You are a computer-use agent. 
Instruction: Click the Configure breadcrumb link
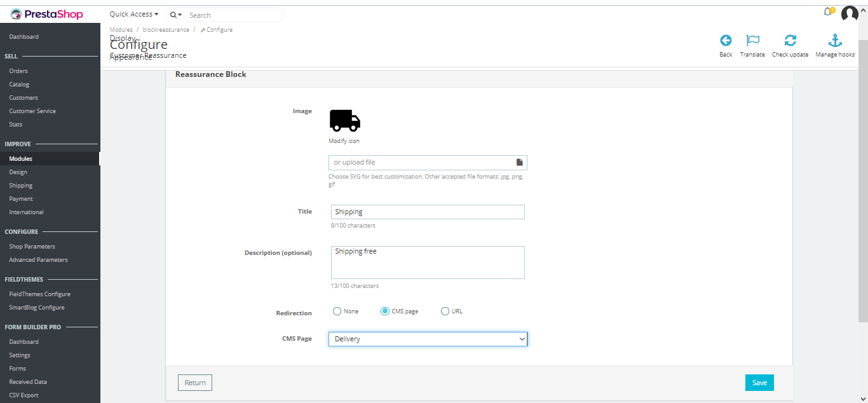(x=217, y=30)
